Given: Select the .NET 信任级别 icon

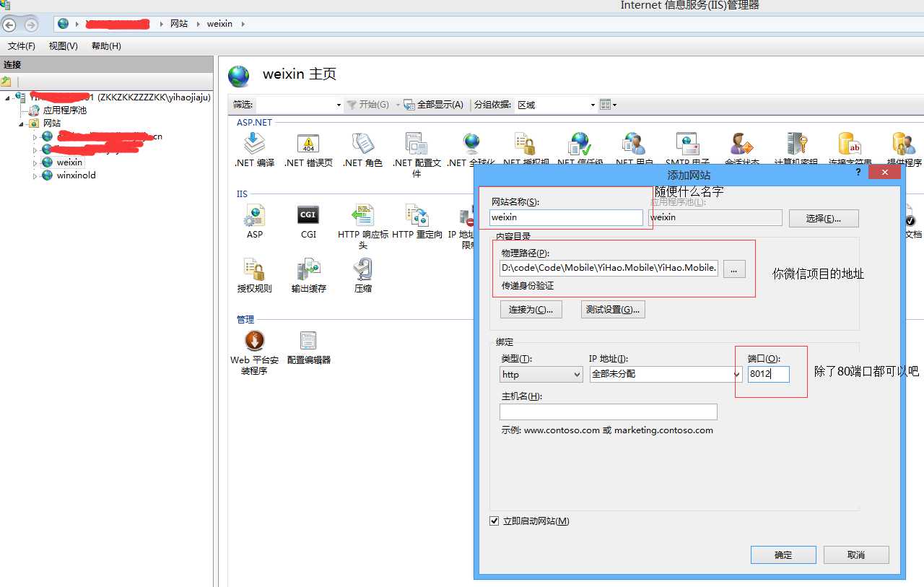Looking at the screenshot, I should tap(580, 144).
